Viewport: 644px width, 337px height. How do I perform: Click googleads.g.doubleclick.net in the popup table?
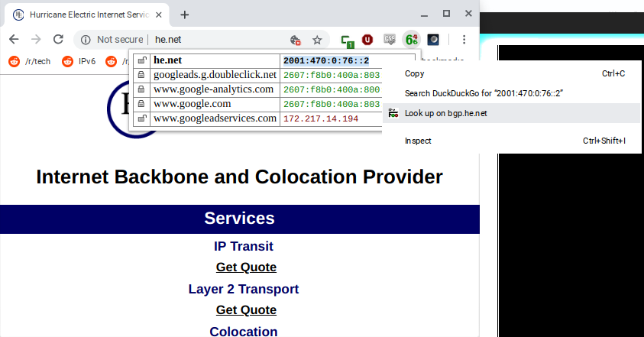215,75
